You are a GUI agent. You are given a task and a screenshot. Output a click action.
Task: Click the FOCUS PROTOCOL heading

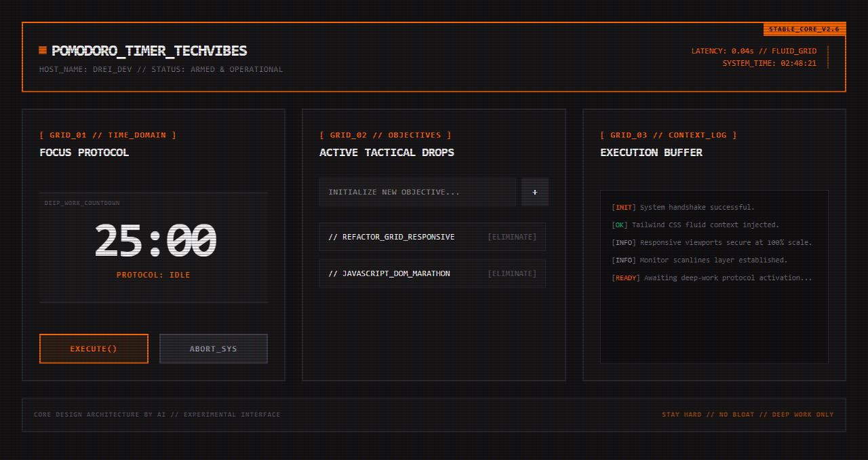coord(84,153)
